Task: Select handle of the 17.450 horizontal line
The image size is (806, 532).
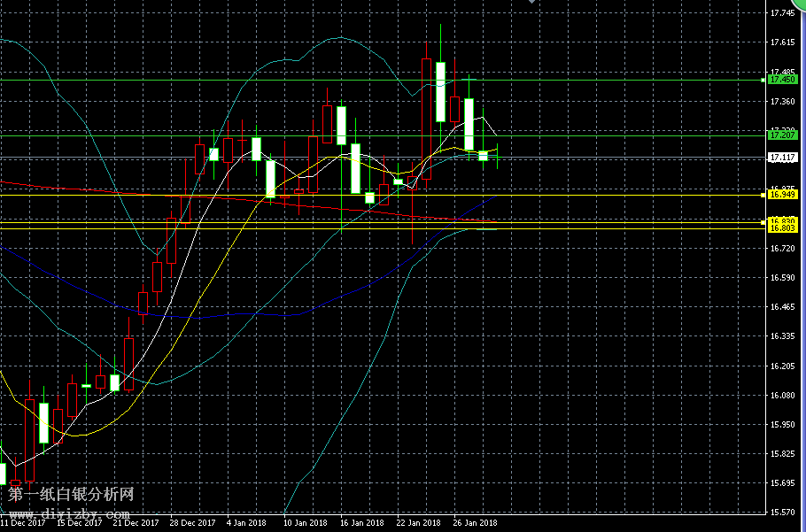Action: [763, 80]
